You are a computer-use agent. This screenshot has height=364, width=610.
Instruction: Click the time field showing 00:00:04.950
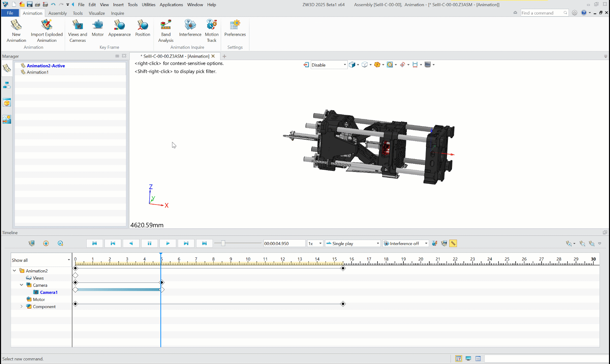(x=284, y=243)
